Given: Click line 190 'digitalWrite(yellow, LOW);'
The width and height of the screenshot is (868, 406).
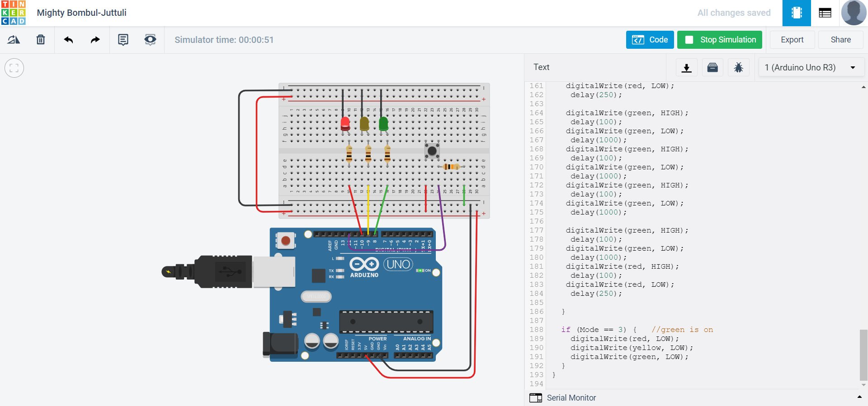Looking at the screenshot, I should pos(632,348).
